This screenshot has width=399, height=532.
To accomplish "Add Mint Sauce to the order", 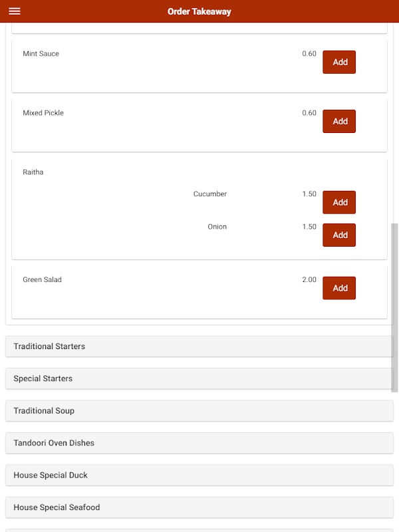I will tap(339, 62).
